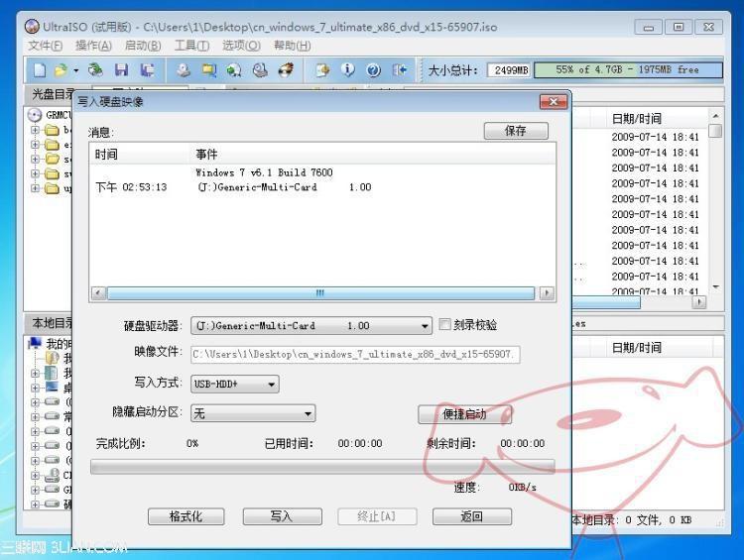Select the Windows 7 v6.1 Build 7600 row
Screen dimensions: 744x560
[x=264, y=172]
